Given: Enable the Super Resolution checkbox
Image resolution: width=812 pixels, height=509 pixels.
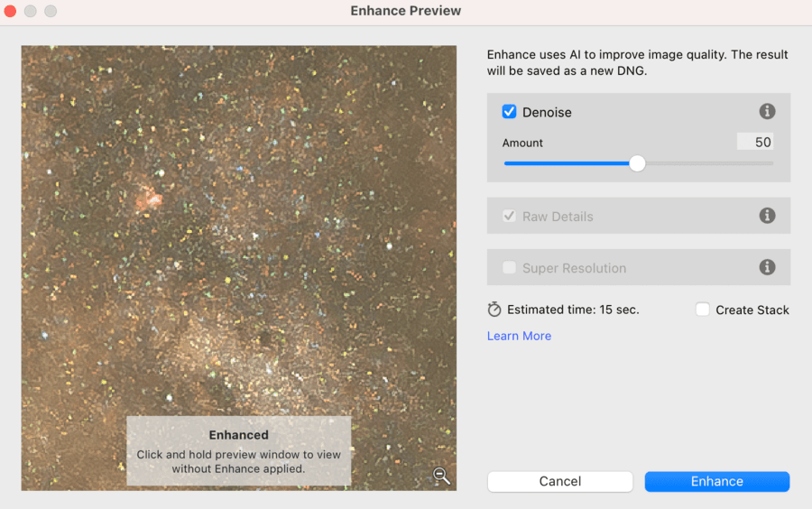Looking at the screenshot, I should tap(510, 268).
